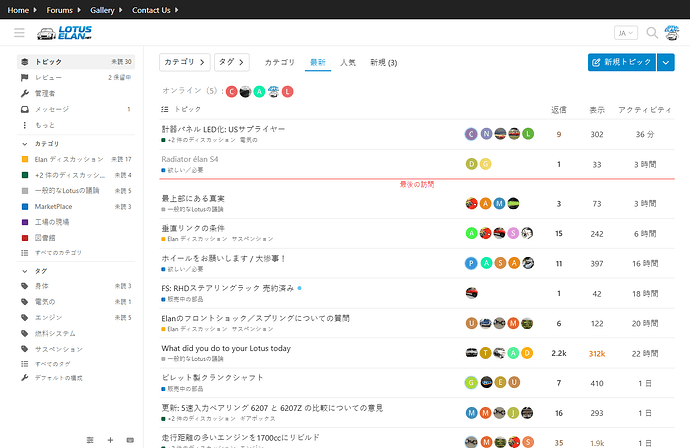
Task: Open the Contact Us menu
Action: tap(155, 10)
